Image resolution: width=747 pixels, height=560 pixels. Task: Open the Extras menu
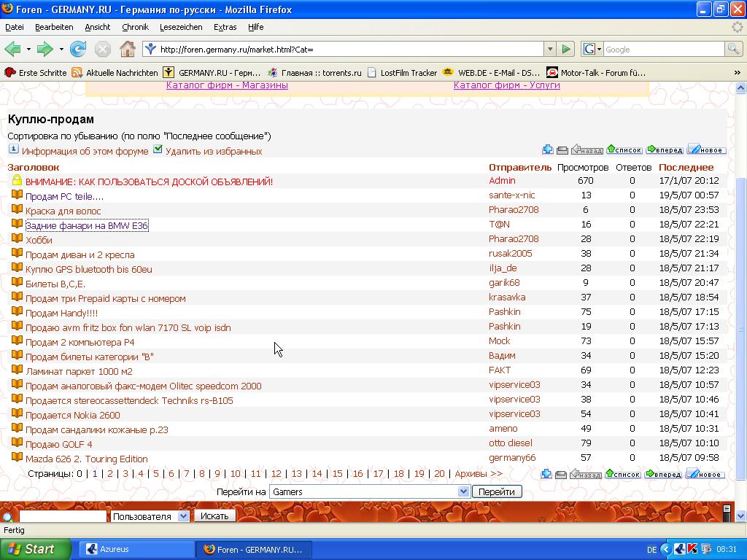point(225,27)
